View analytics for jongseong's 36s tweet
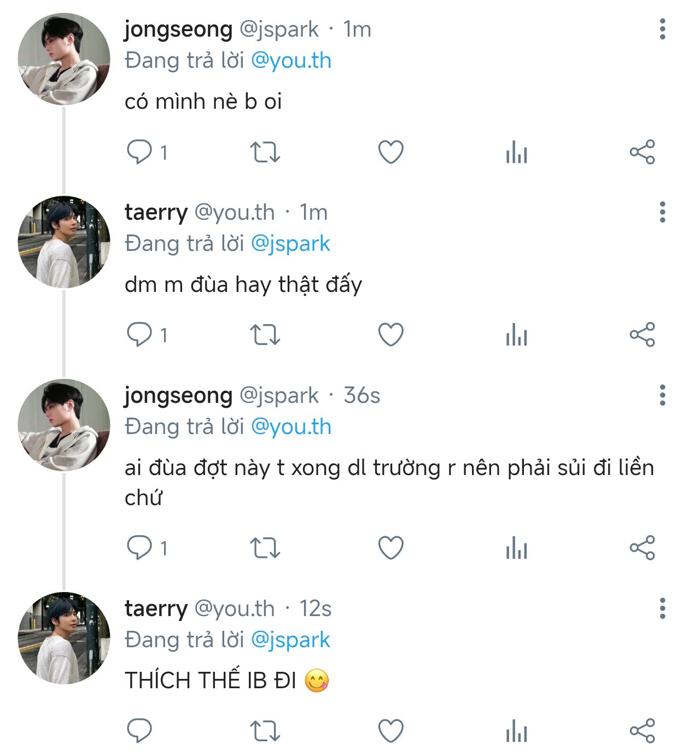 point(516,548)
